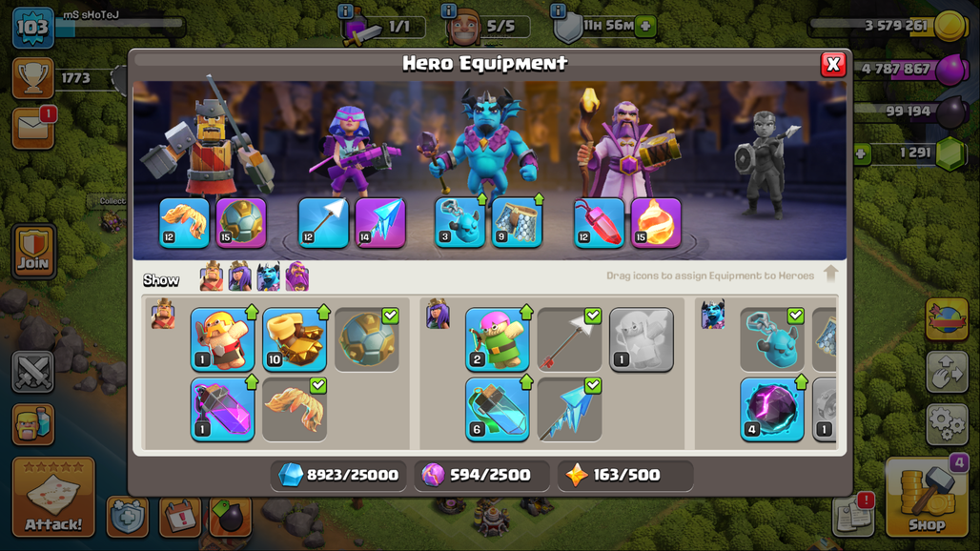This screenshot has height=551, width=980.
Task: Toggle the Archer Queen filter next to Show
Action: (x=240, y=276)
